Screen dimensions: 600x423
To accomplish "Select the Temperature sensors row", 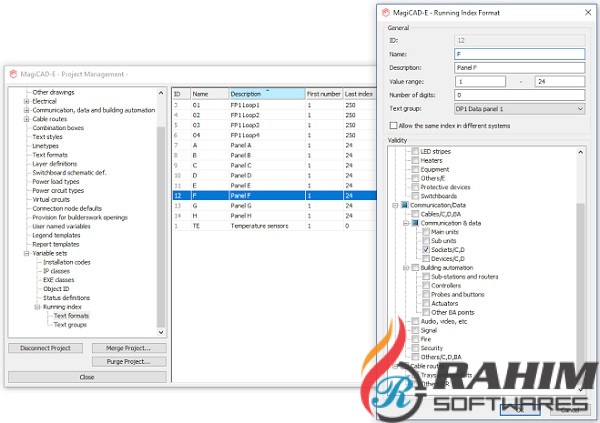I will [274, 226].
